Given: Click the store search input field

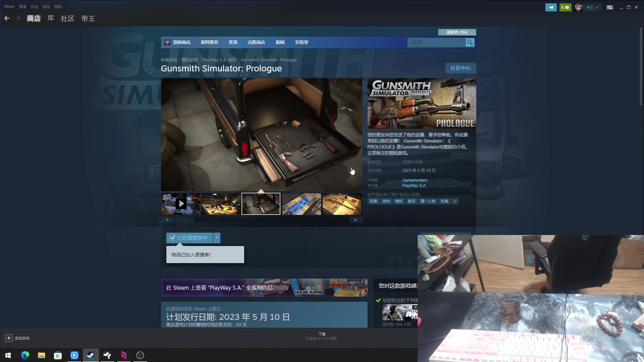Looking at the screenshot, I should pos(437,43).
